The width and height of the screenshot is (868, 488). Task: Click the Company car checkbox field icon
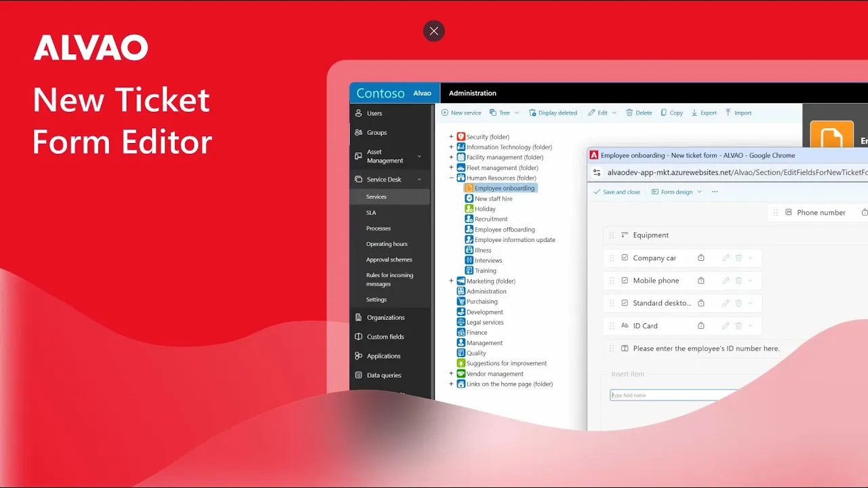coord(625,258)
